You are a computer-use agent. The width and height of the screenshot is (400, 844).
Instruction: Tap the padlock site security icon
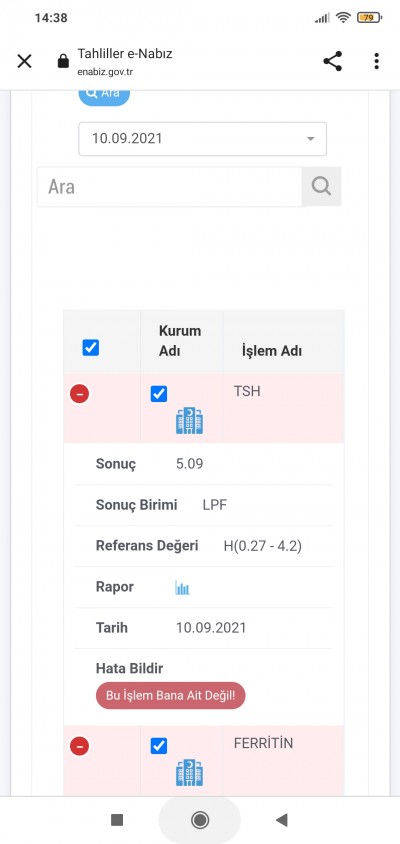[x=64, y=61]
